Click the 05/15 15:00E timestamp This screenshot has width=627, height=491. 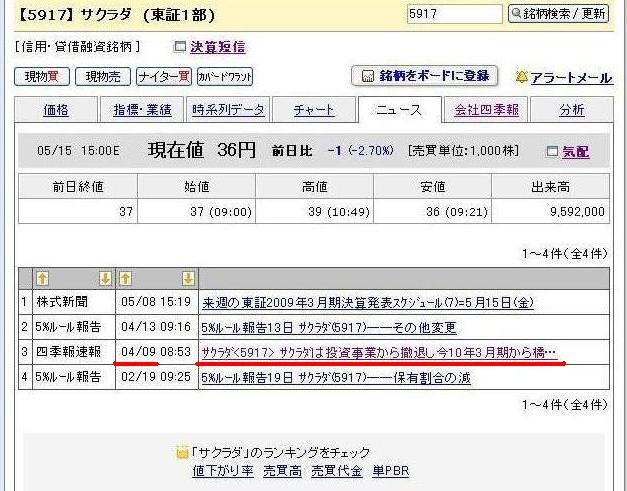coord(78,151)
